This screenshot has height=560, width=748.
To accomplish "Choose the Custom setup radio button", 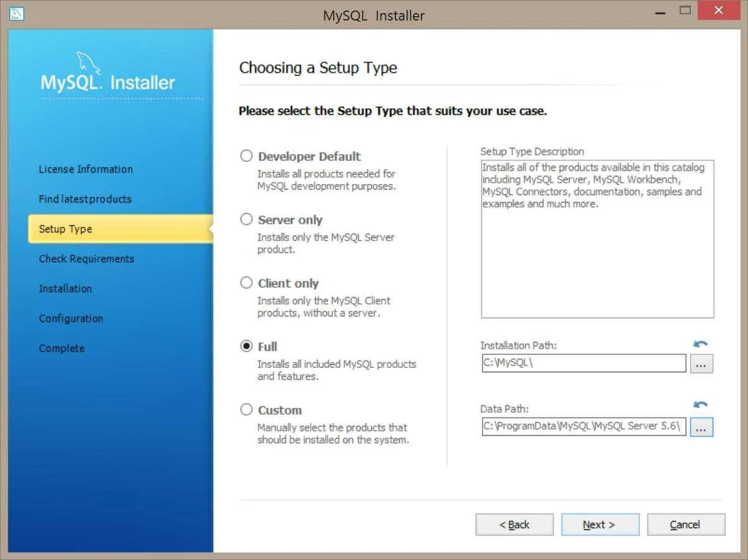I will click(x=246, y=410).
